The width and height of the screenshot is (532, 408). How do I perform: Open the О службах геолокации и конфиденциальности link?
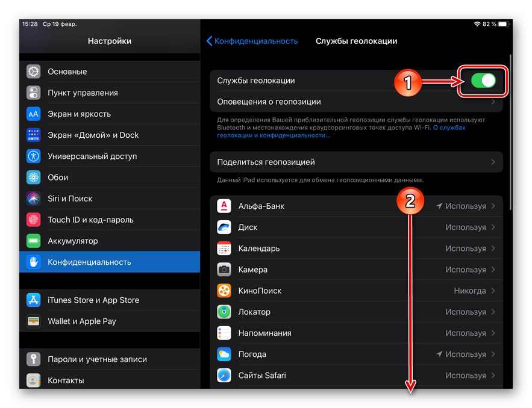tap(341, 131)
